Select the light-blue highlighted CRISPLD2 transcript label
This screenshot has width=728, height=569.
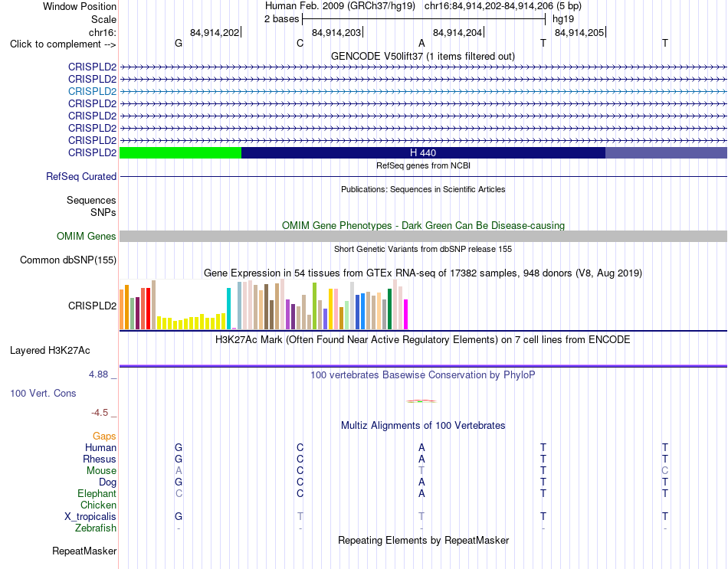coord(92,91)
